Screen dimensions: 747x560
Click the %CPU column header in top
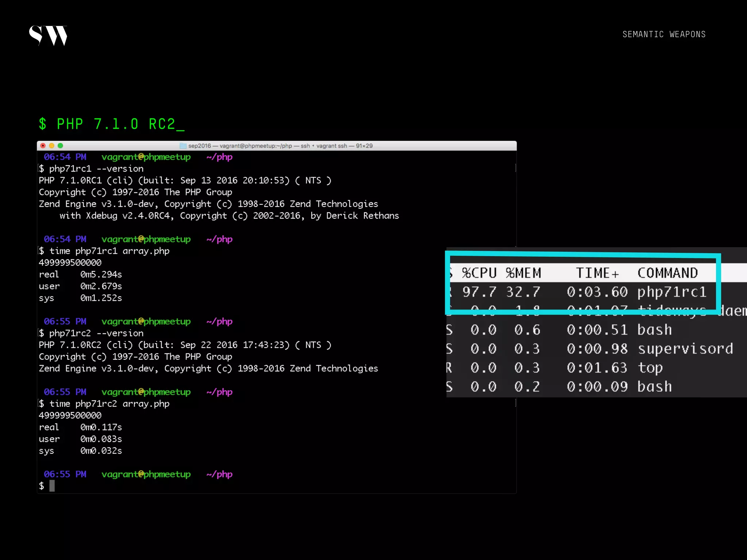point(479,273)
